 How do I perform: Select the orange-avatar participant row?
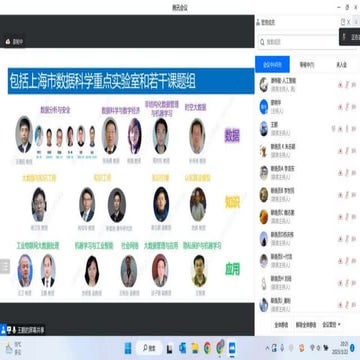click(307, 217)
